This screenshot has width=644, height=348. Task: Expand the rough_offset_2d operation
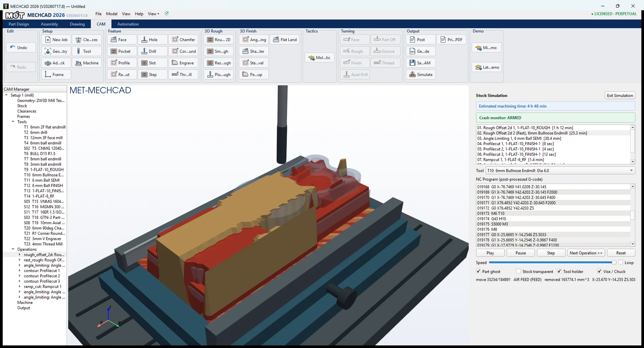[20, 255]
